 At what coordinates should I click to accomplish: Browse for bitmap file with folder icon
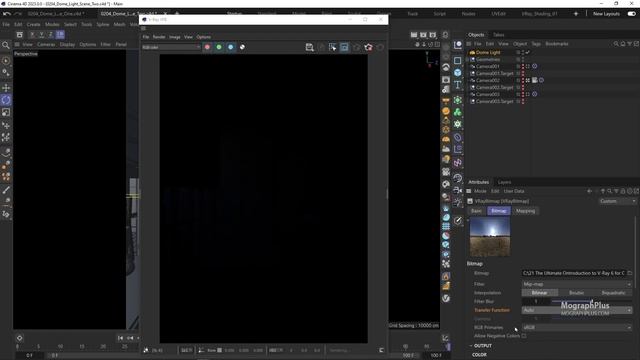click(x=629, y=273)
